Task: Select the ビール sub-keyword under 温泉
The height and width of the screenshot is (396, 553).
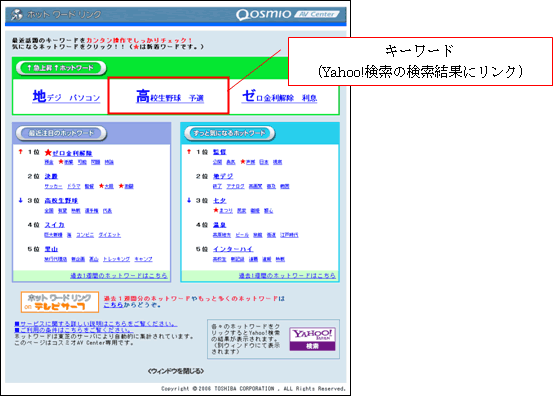Action: 242,235
